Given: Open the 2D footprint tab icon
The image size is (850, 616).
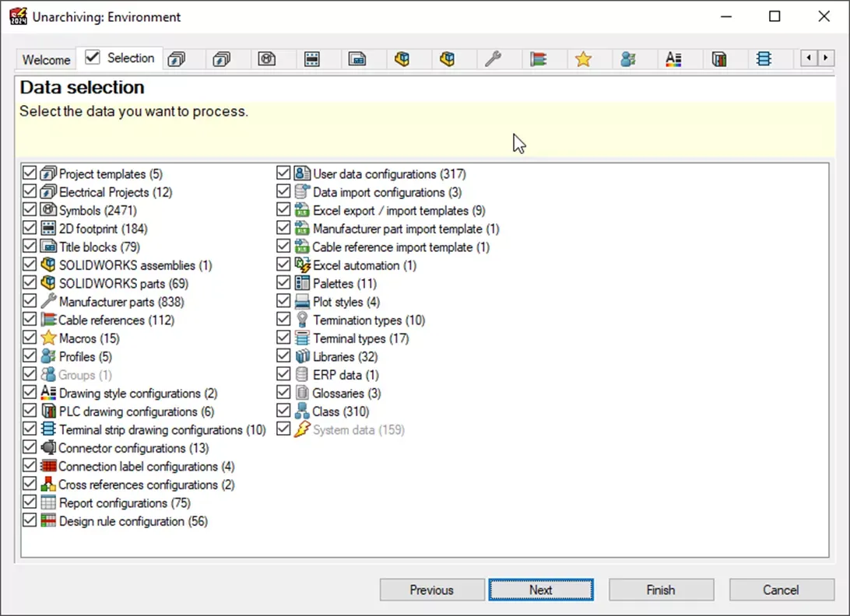Looking at the screenshot, I should tap(311, 58).
